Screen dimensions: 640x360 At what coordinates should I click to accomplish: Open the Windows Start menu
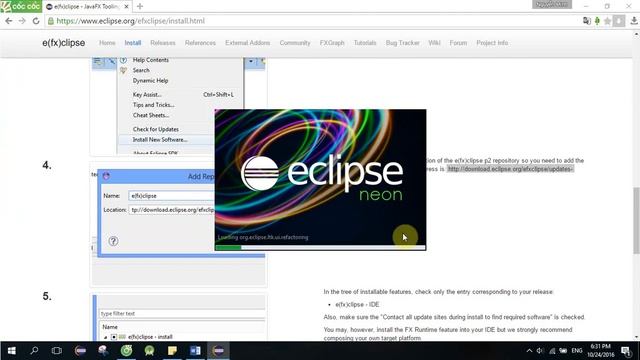(x=11, y=351)
